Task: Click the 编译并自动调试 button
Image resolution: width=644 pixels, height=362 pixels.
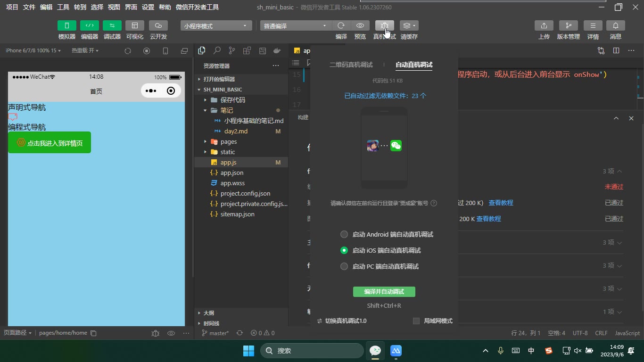Action: tap(384, 292)
